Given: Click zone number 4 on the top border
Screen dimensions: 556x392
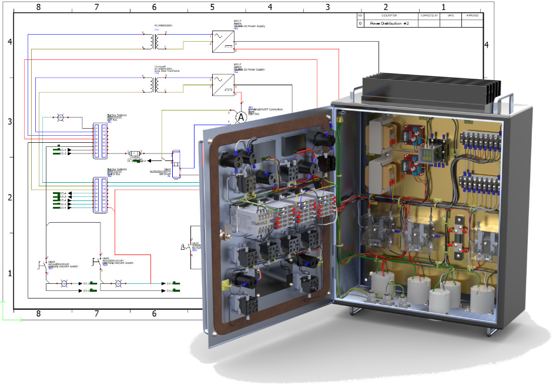Looking at the screenshot, I should (x=270, y=7).
